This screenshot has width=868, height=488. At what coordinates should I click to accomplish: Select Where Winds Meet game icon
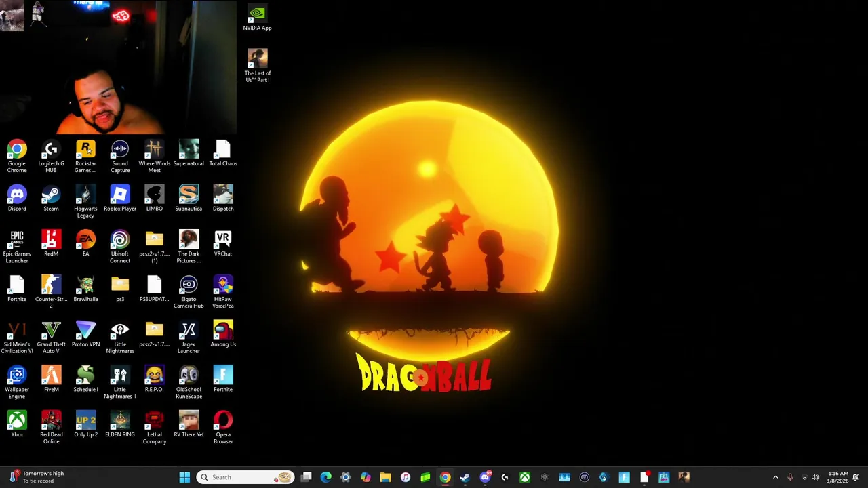pyautogui.click(x=154, y=156)
